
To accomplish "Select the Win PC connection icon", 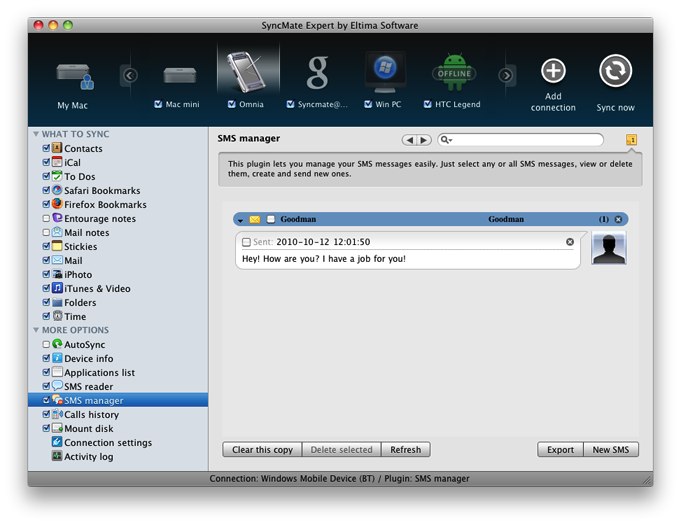I will [x=385, y=72].
